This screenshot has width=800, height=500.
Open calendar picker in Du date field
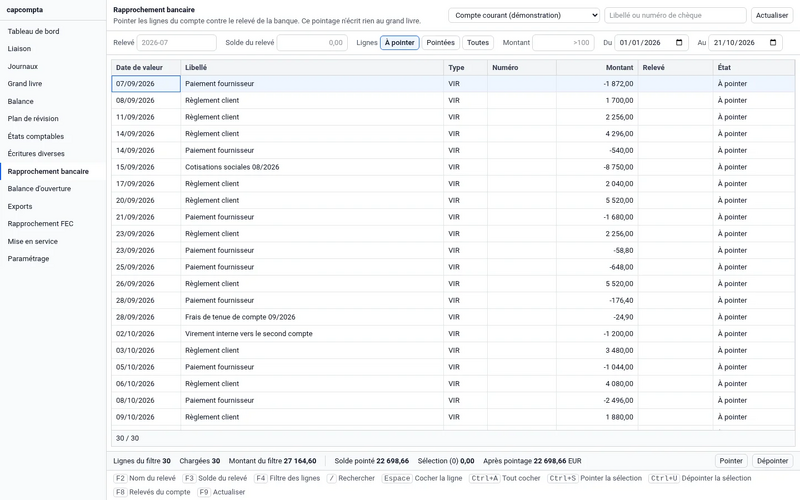pyautogui.click(x=679, y=42)
